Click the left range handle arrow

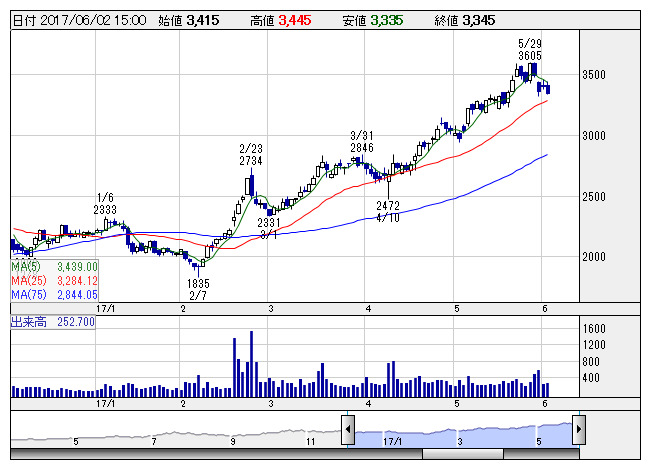(x=348, y=429)
